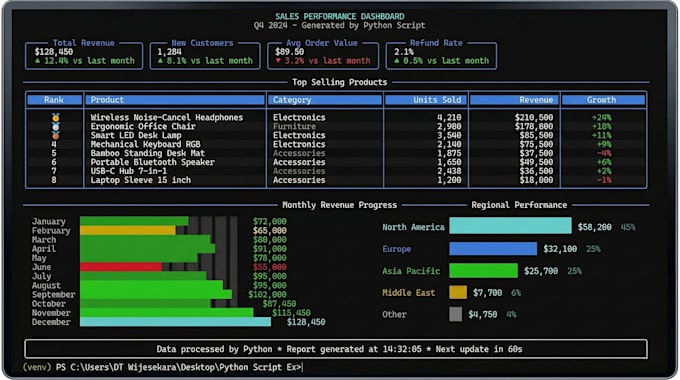This screenshot has width=680, height=380.
Task: Click the silver medal rank icon
Action: (56, 127)
